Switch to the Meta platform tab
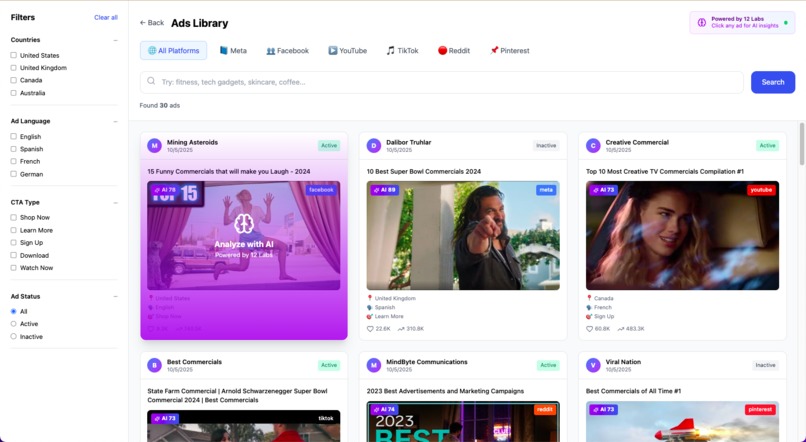The width and height of the screenshot is (806, 442). (x=233, y=50)
